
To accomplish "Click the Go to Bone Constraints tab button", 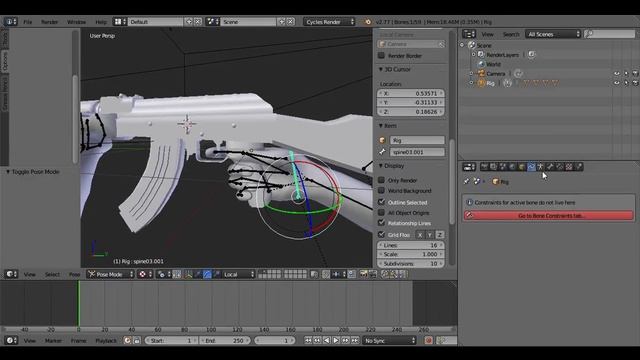I will coord(549,216).
